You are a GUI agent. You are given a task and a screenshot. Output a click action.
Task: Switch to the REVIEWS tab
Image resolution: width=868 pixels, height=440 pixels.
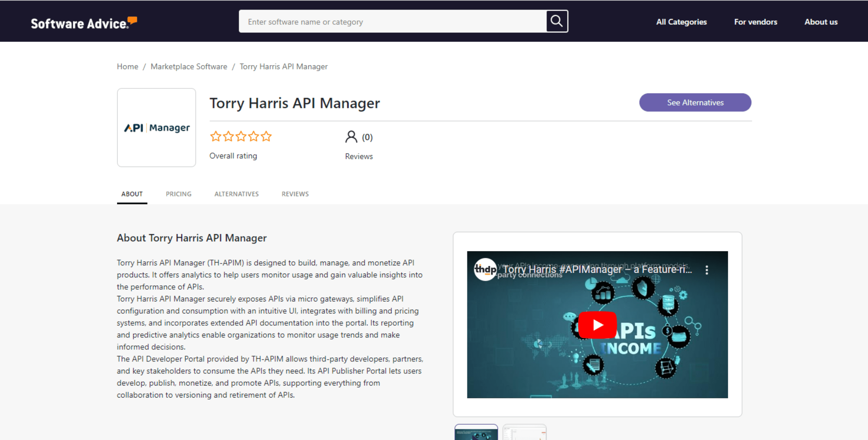[x=295, y=194]
